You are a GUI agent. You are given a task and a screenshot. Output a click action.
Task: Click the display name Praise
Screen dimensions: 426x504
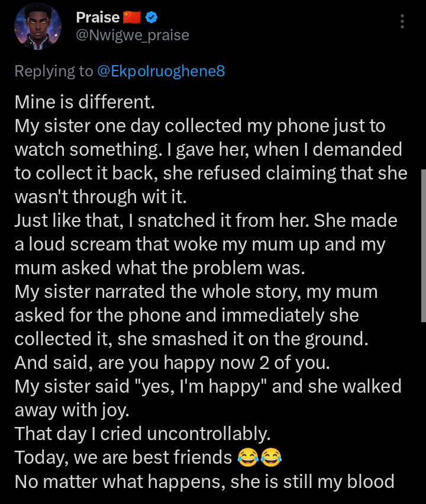click(98, 18)
